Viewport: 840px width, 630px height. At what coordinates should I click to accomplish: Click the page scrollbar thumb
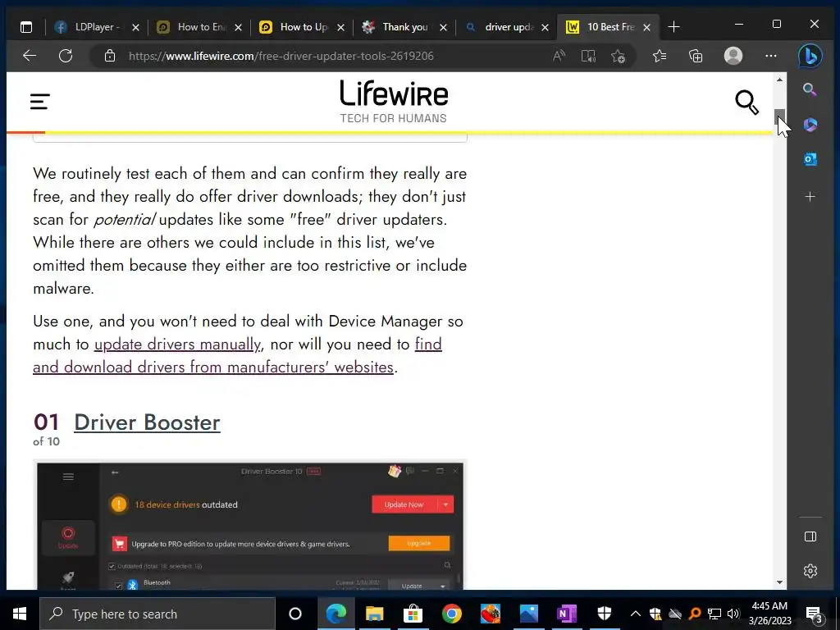pos(779,116)
